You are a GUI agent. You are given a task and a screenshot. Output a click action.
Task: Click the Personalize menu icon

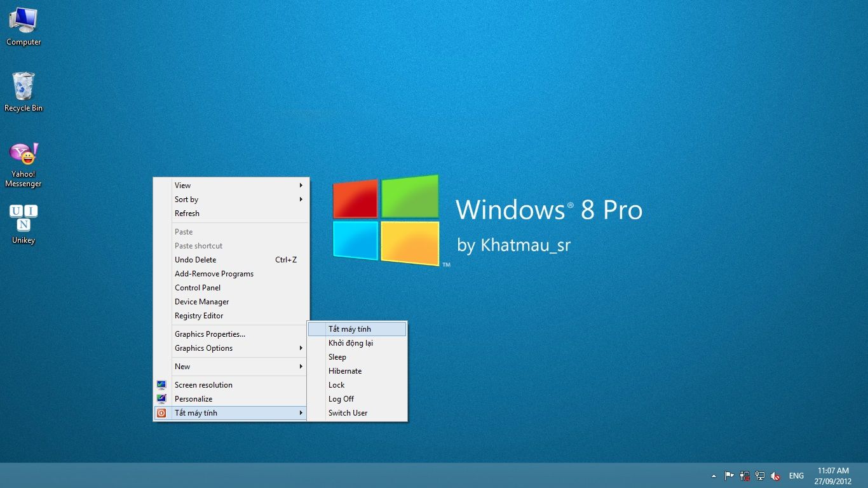point(161,399)
